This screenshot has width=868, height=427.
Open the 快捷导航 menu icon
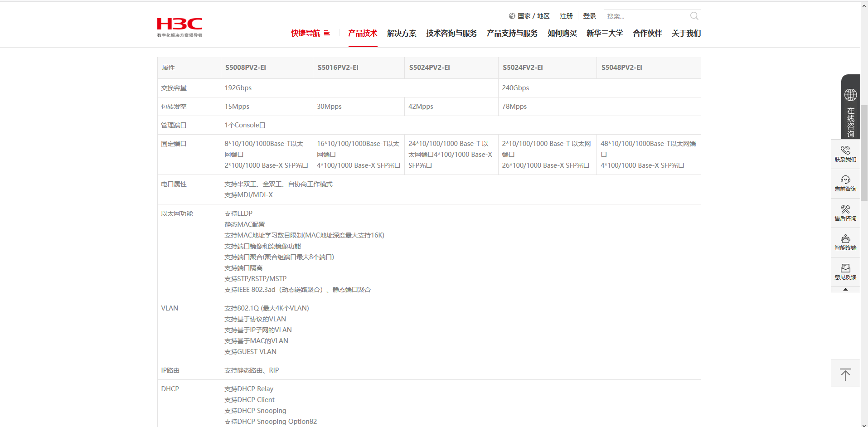click(327, 33)
